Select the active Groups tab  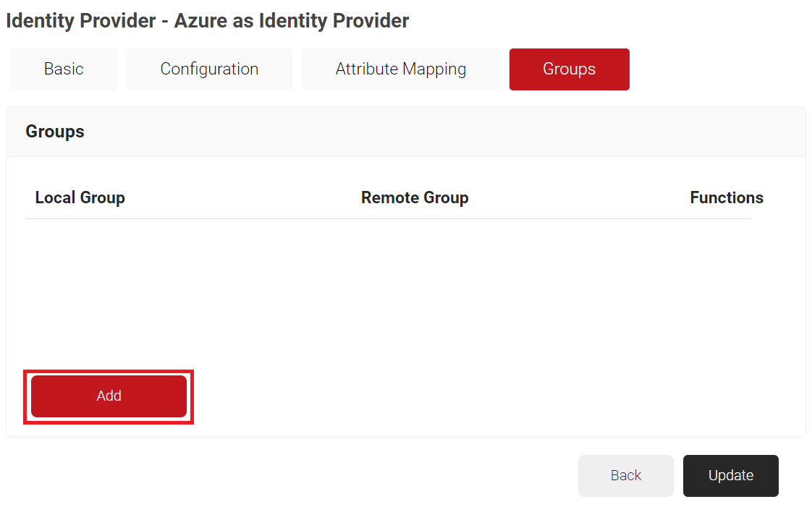point(569,69)
